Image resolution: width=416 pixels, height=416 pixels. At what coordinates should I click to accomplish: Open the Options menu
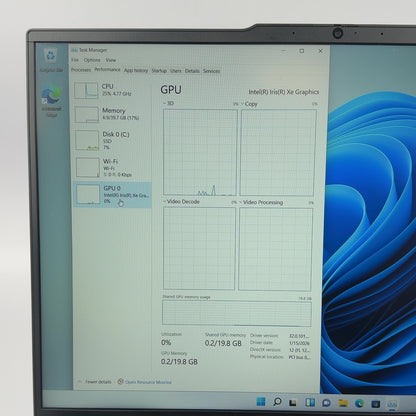pos(92,60)
